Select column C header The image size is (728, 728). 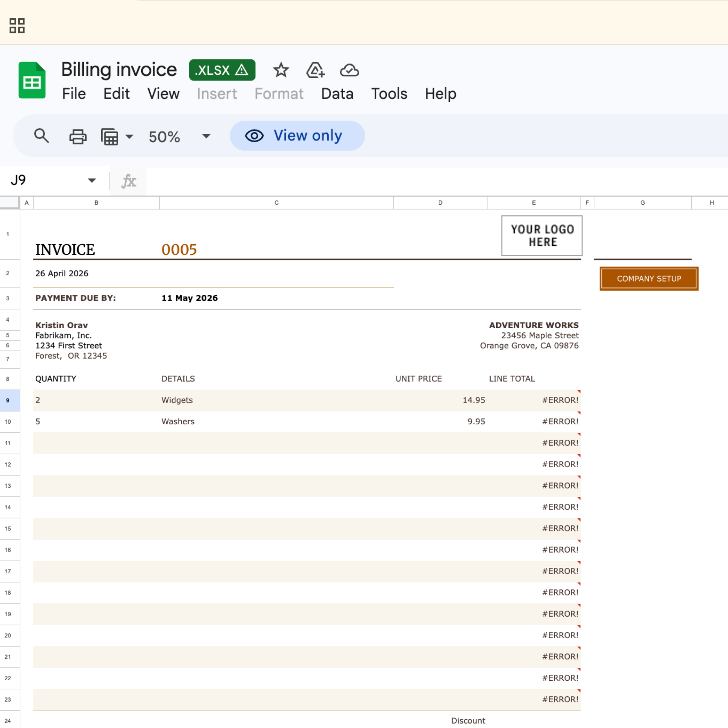(x=277, y=203)
